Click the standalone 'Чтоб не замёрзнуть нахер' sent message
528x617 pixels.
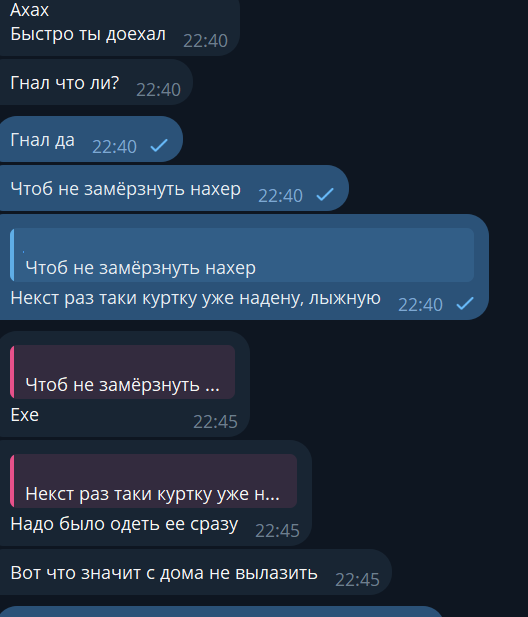174,188
